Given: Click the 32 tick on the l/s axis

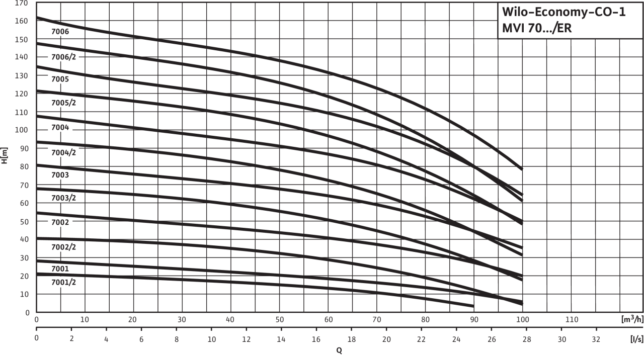Looking at the screenshot, I should (x=596, y=339).
